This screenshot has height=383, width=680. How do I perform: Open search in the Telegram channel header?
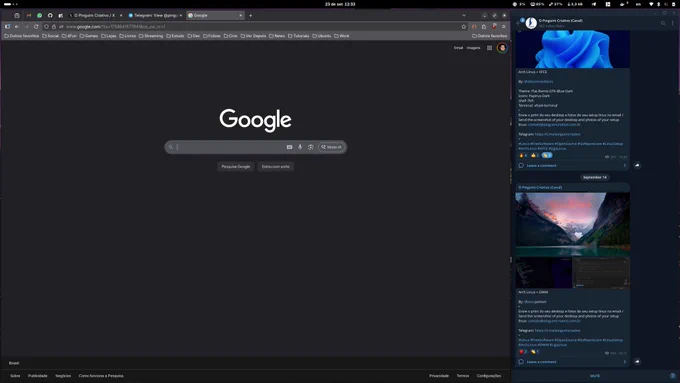tap(663, 23)
